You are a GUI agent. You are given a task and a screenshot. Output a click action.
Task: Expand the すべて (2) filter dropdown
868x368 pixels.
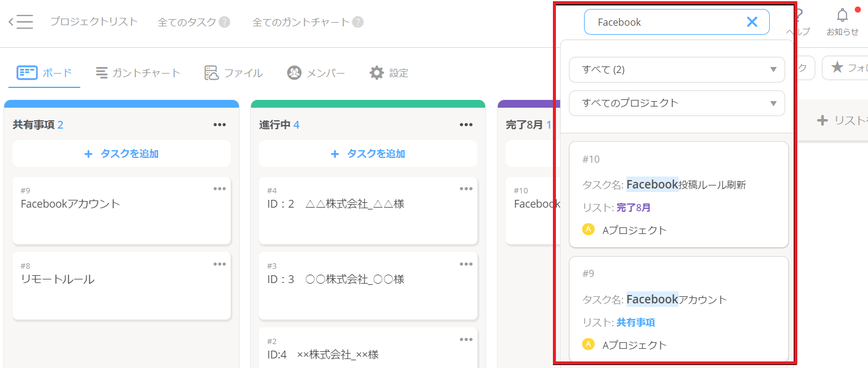(x=676, y=69)
